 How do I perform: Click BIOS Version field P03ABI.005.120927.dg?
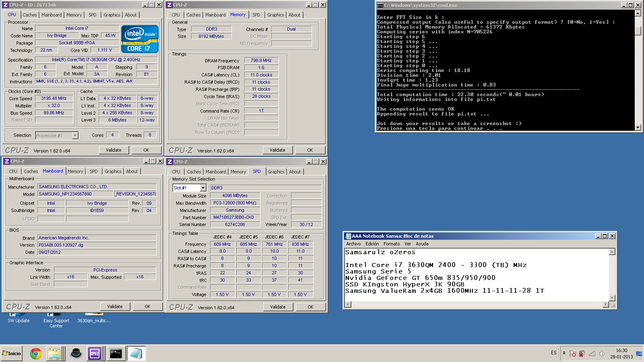97,245
